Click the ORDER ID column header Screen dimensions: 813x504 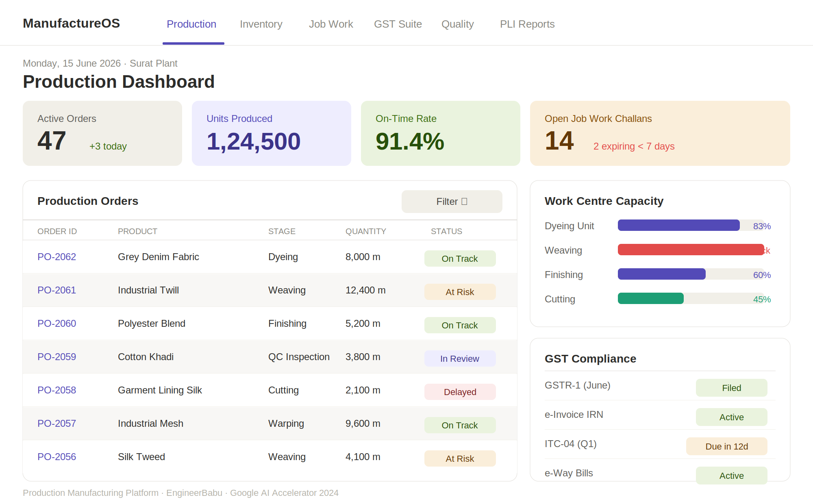coord(57,231)
